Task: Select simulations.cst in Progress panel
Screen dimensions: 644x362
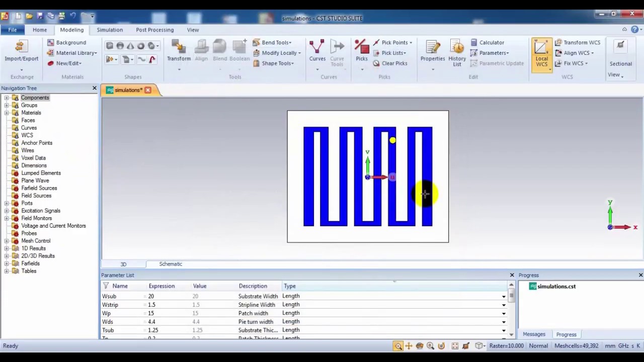Action: point(556,286)
